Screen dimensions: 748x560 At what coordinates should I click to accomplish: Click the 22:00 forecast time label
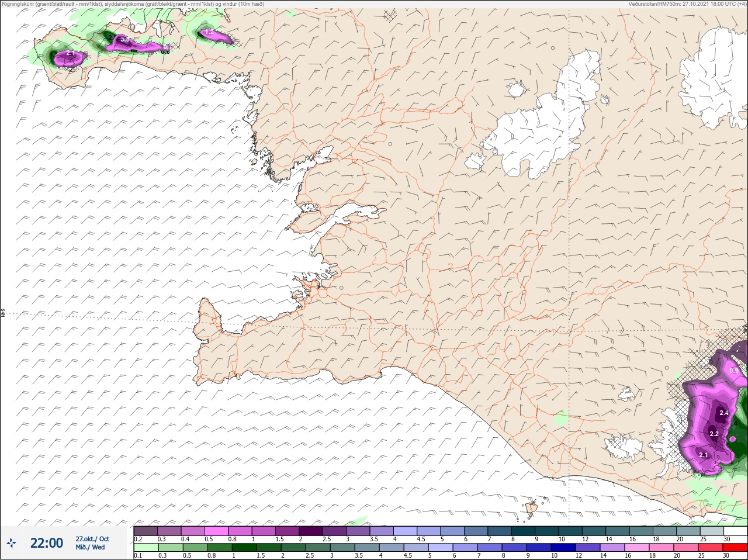pyautogui.click(x=47, y=543)
